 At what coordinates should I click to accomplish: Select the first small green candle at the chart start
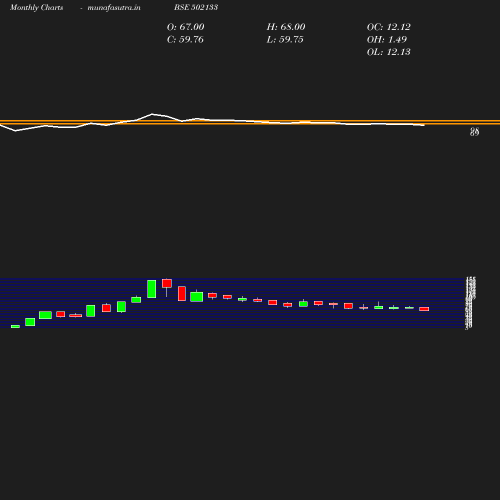[x=15, y=326]
